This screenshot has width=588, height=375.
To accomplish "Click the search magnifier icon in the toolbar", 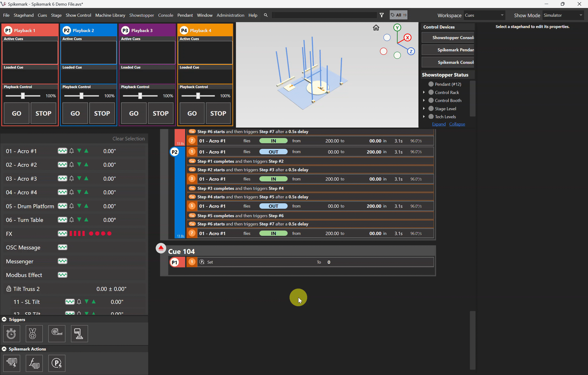I will point(266,15).
